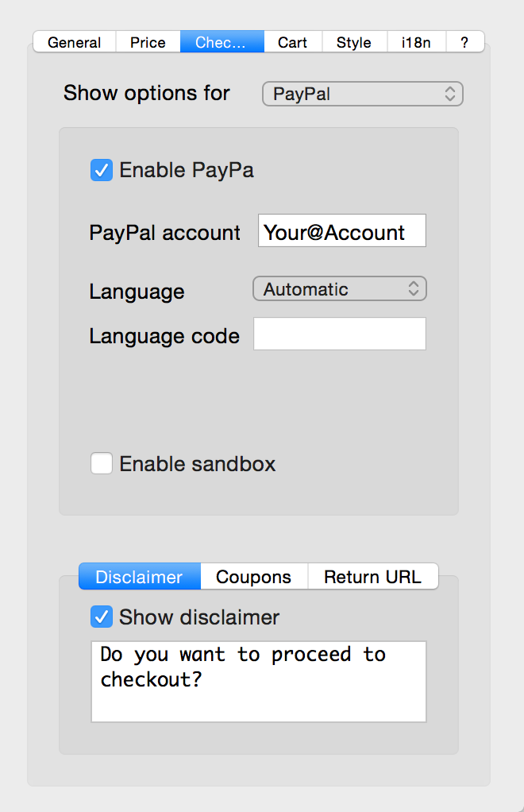Image resolution: width=524 pixels, height=812 pixels.
Task: Switch to the Cart tab
Action: 293,42
